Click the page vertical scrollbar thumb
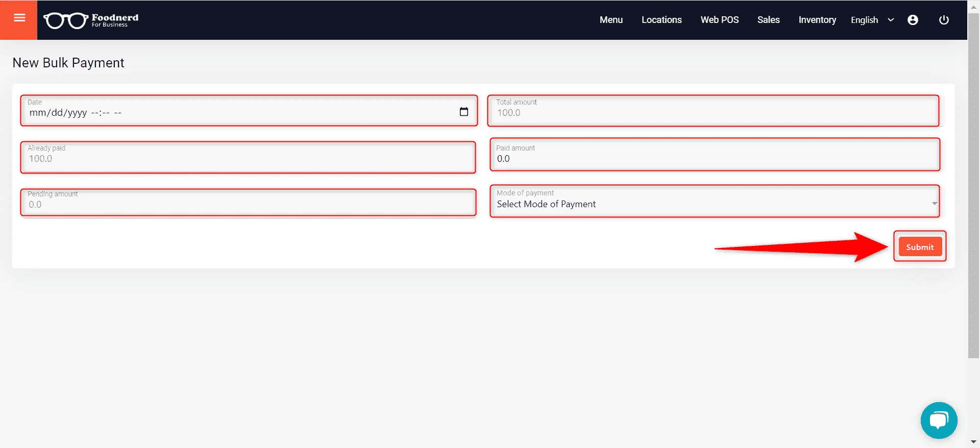 point(973,186)
